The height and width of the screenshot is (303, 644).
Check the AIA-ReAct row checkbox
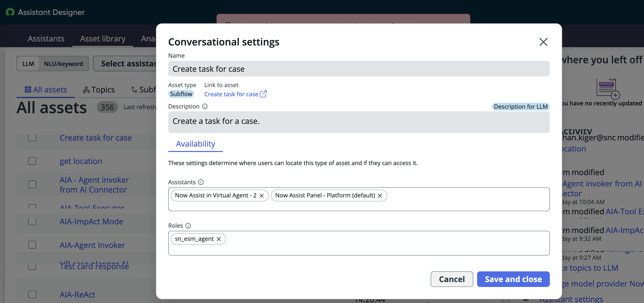[32, 295]
